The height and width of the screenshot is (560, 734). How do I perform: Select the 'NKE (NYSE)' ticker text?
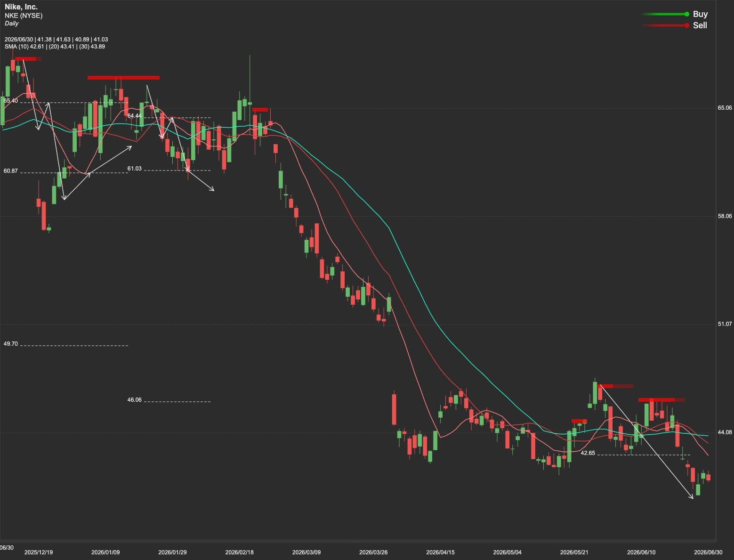[24, 16]
